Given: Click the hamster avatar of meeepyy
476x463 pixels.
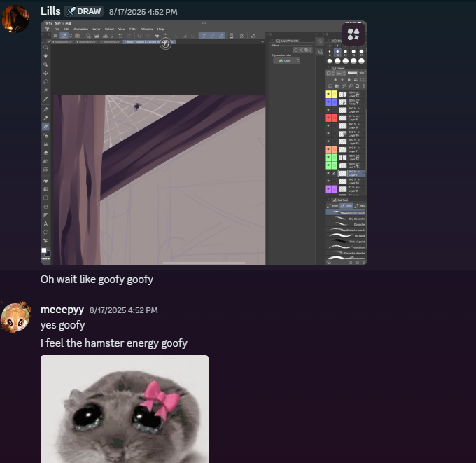Looking at the screenshot, I should click(x=15, y=317).
